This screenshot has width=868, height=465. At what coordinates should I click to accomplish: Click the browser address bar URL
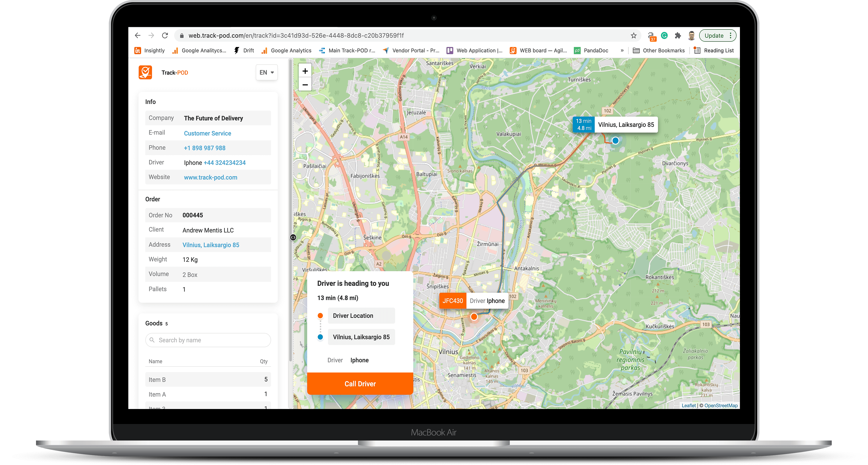click(x=296, y=35)
